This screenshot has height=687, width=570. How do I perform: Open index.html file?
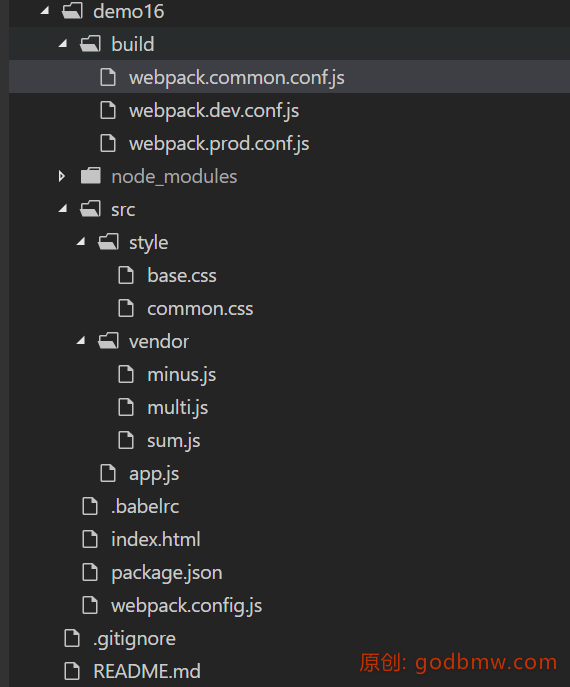tap(156, 539)
